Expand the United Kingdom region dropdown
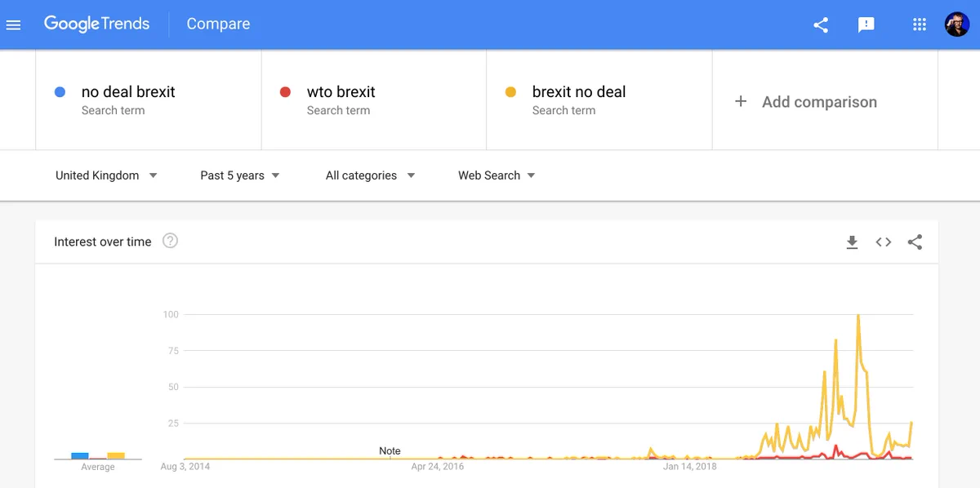Image resolution: width=980 pixels, height=488 pixels. (x=106, y=175)
